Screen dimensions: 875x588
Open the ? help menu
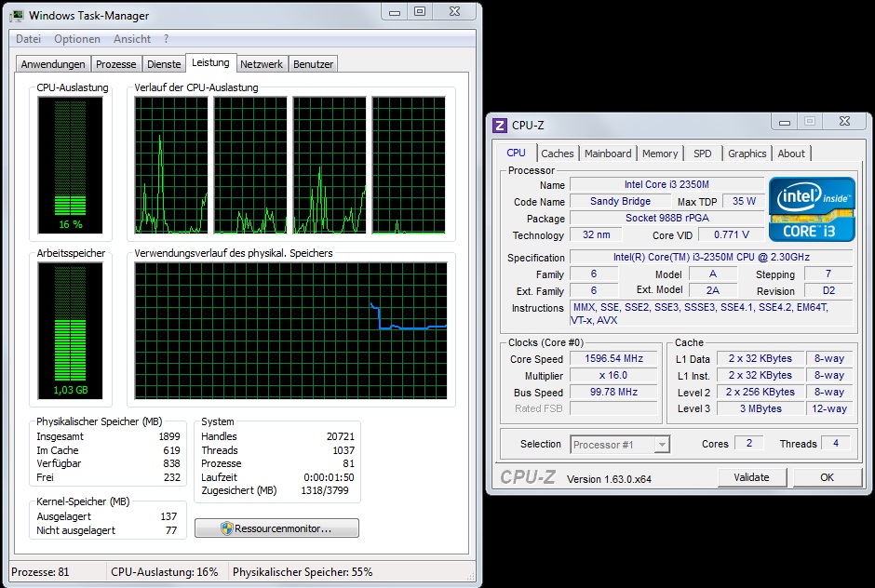(167, 39)
